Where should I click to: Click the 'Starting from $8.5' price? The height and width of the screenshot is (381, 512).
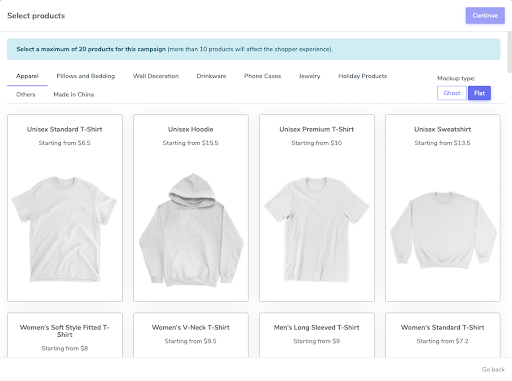[x=65, y=143]
